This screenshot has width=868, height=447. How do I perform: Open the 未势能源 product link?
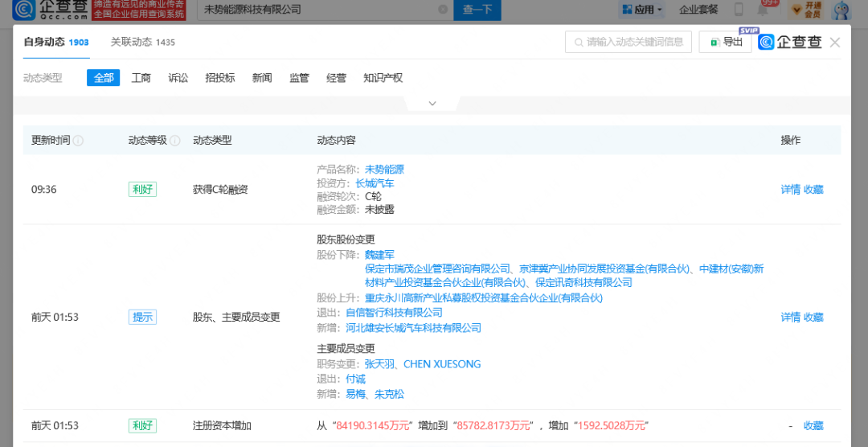pos(384,170)
